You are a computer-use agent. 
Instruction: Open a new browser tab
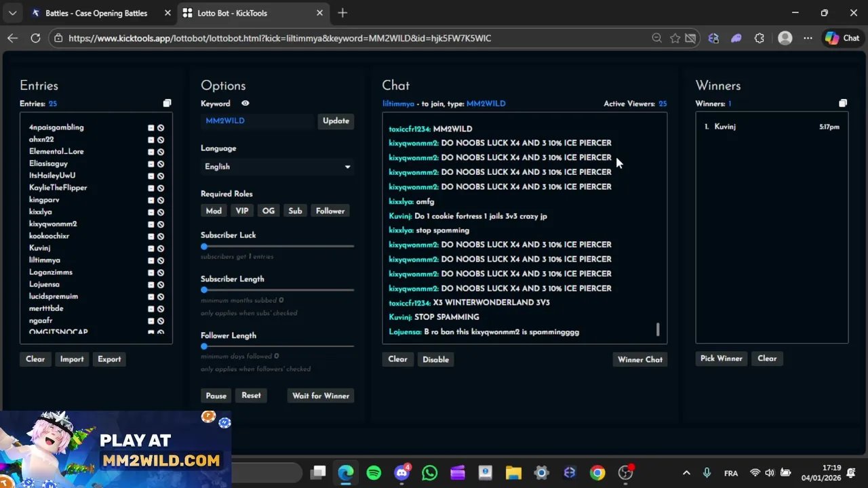click(x=342, y=13)
